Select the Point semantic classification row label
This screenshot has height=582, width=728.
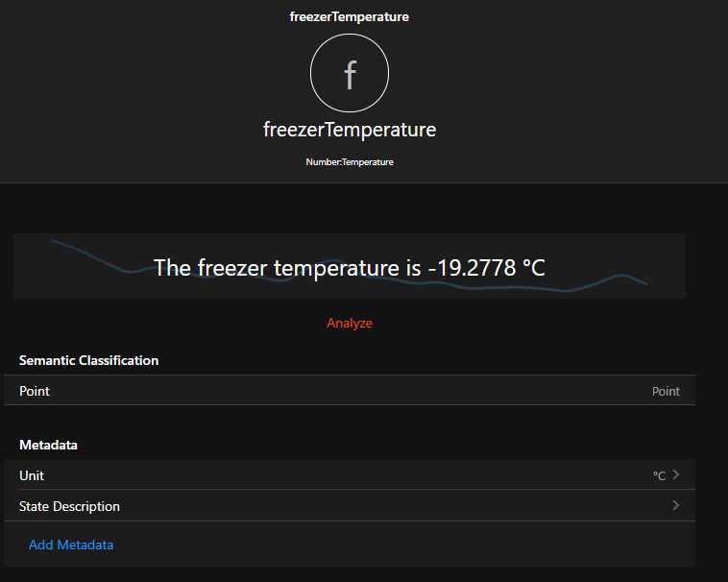tap(35, 391)
